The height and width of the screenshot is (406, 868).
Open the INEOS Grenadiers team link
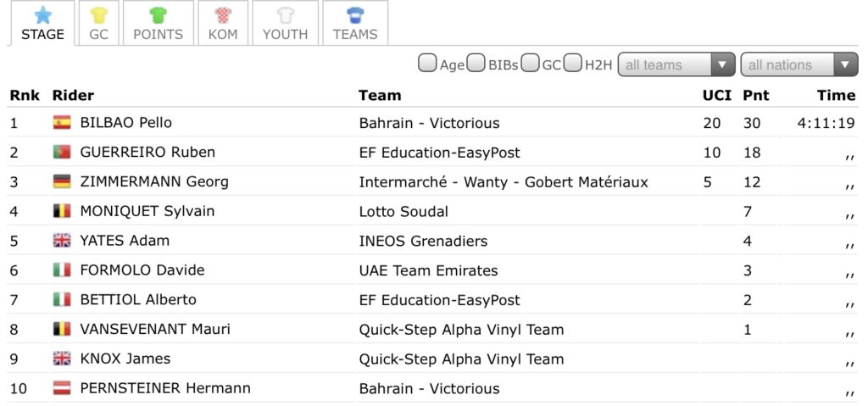[423, 241]
